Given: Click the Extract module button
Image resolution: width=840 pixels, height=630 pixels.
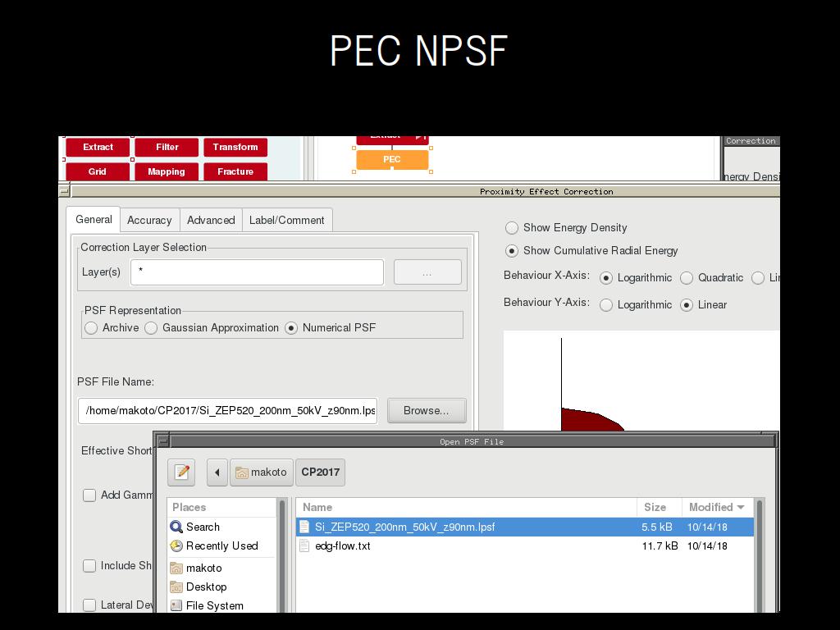Looking at the screenshot, I should (98, 147).
